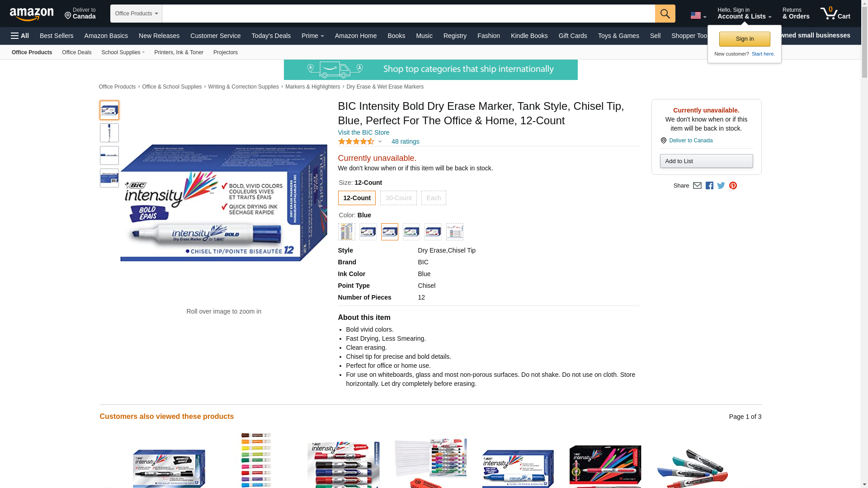The image size is (868, 488).
Task: Share product via email icon
Action: coord(697,186)
